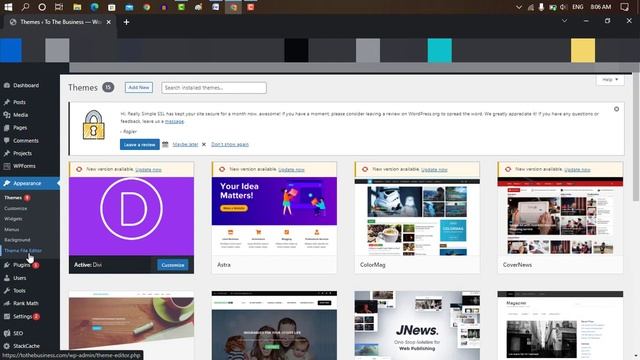The image size is (640, 360).
Task: Open Menus under Appearance
Action: pyautogui.click(x=12, y=229)
